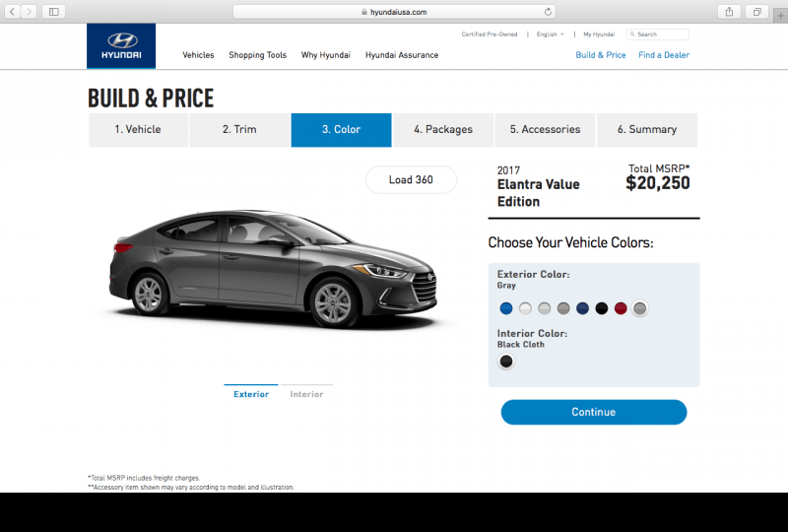
Task: Click the Build & Price link
Action: (601, 55)
